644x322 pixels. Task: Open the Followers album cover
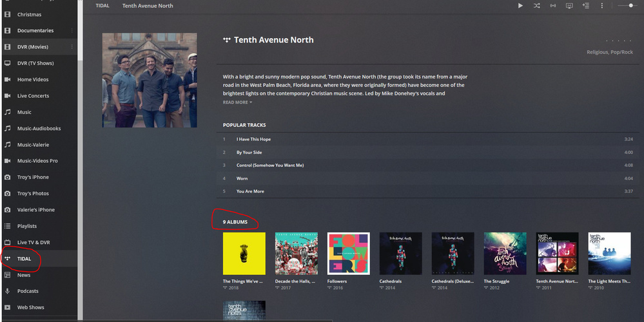348,254
